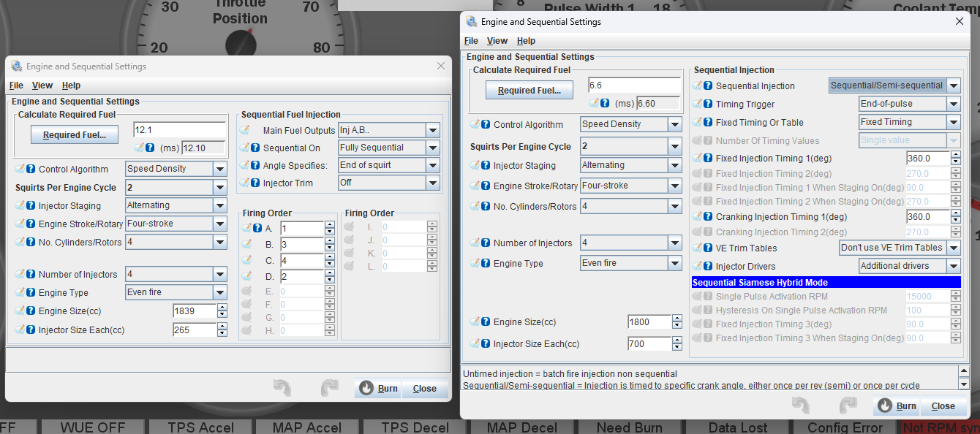980x434 pixels.
Task: Open help for VE Trim Tables
Action: [x=708, y=248]
